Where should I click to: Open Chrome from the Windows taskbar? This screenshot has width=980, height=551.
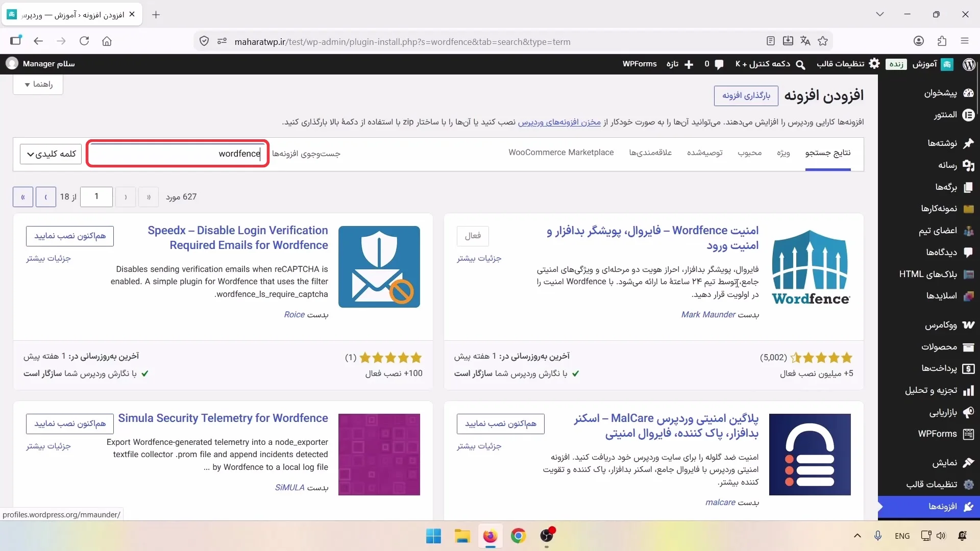tap(518, 536)
